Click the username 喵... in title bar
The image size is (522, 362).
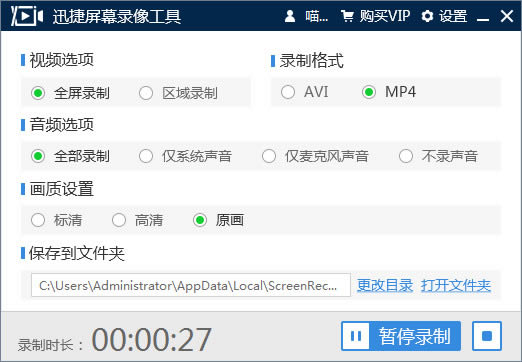click(x=316, y=16)
